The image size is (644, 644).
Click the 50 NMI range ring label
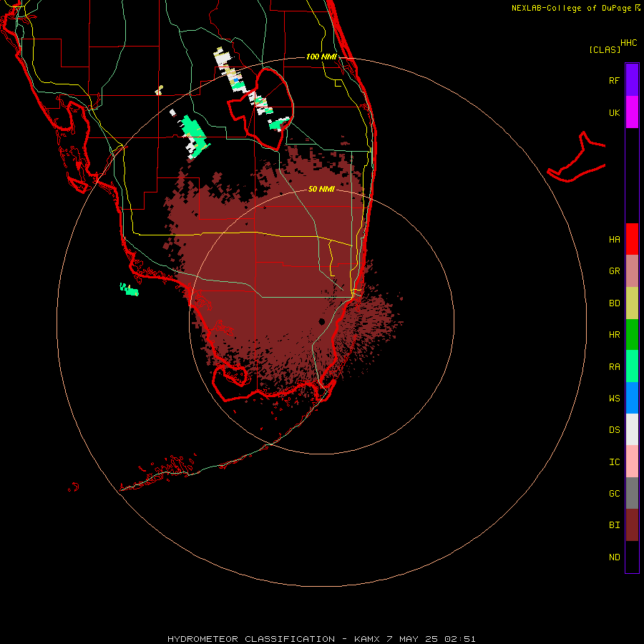click(321, 189)
